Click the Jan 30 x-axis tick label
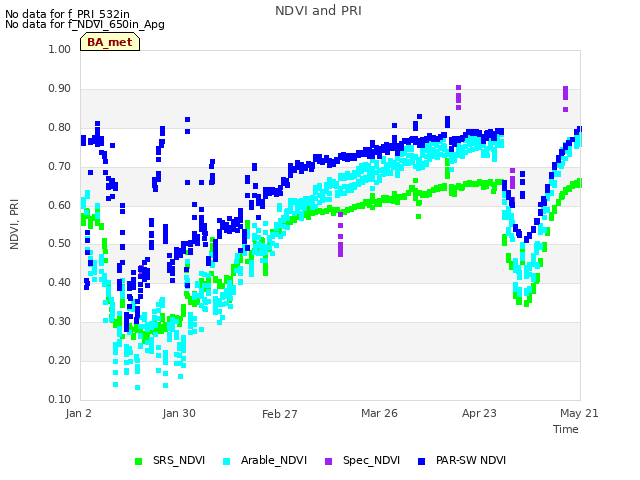The image size is (640, 480). (x=179, y=413)
